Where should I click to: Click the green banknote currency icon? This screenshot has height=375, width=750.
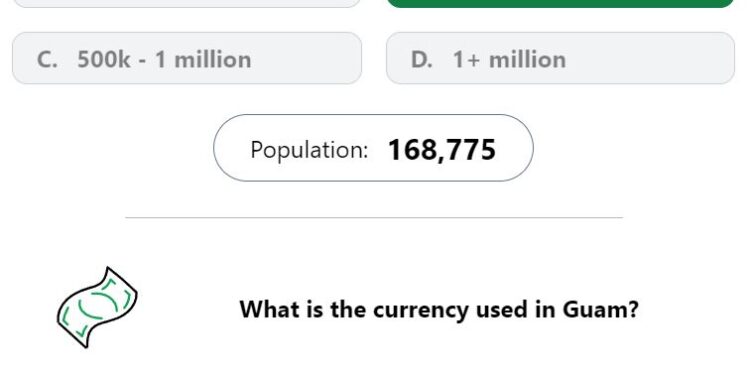(x=97, y=308)
